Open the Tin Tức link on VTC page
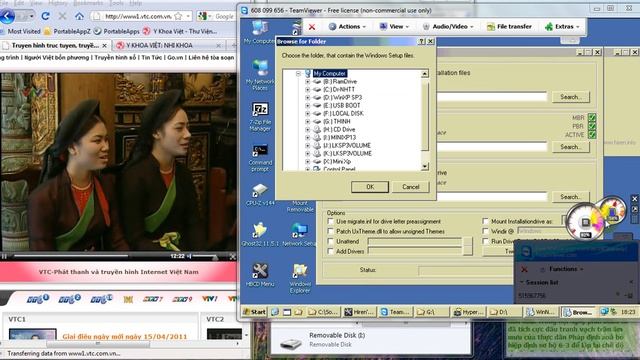 pos(151,58)
